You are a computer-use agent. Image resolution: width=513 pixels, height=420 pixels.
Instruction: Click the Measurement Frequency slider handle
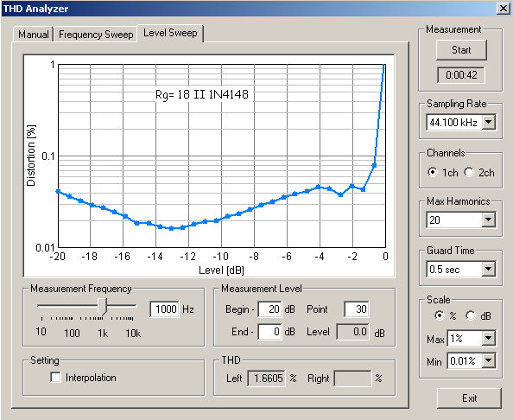[x=103, y=307]
